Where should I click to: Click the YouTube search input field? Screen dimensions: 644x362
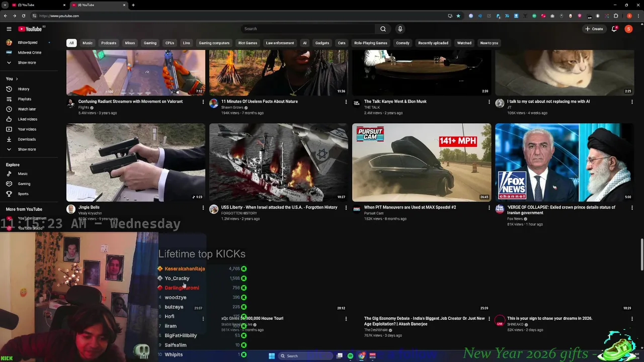tap(308, 29)
